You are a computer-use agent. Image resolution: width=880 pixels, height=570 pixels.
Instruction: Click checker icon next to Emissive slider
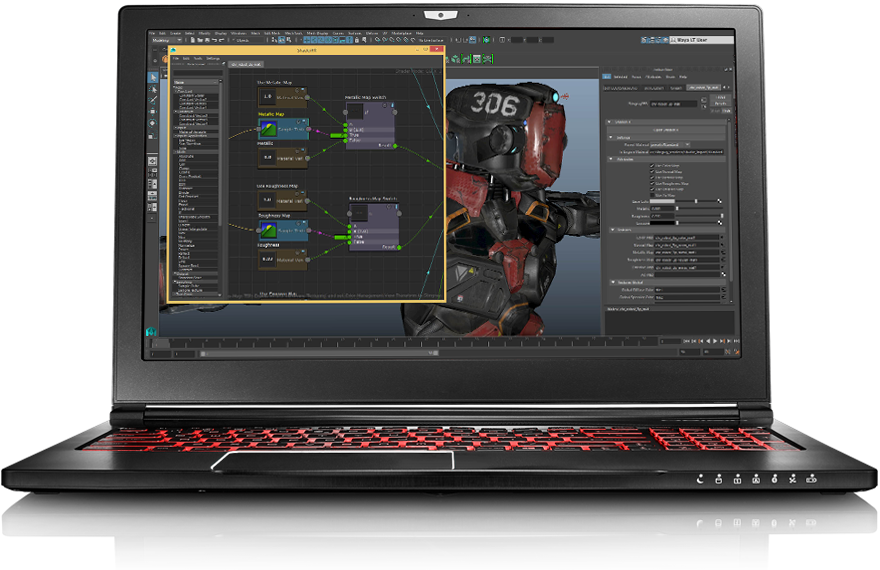(720, 223)
